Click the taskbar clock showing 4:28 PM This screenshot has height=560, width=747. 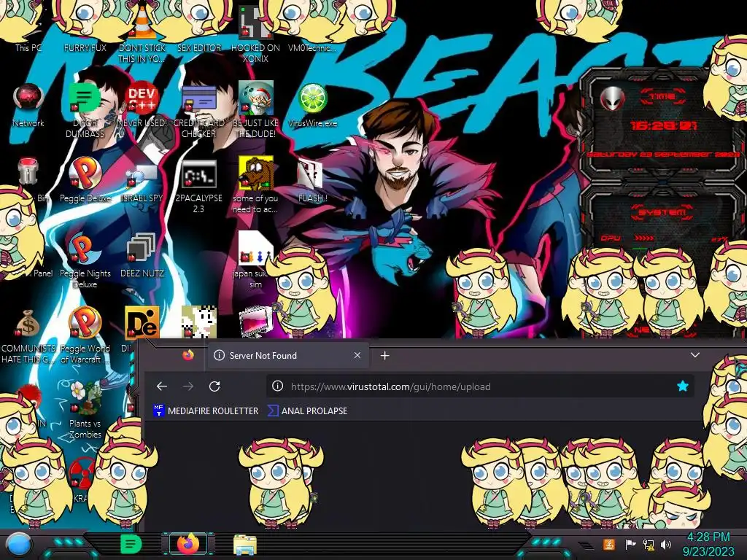pyautogui.click(x=708, y=544)
